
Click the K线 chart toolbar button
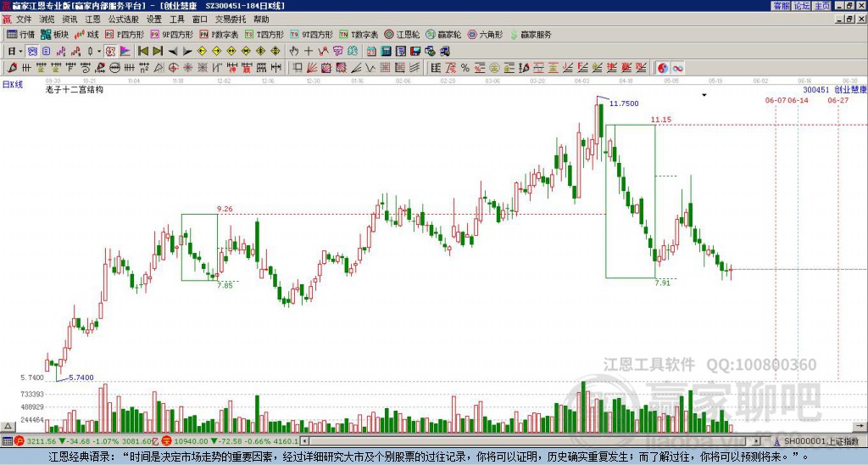pos(86,34)
